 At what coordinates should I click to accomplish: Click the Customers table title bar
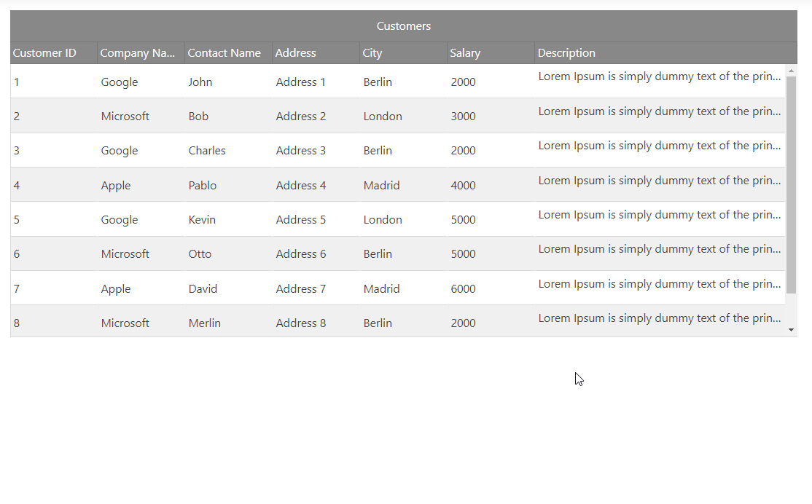[x=403, y=26]
